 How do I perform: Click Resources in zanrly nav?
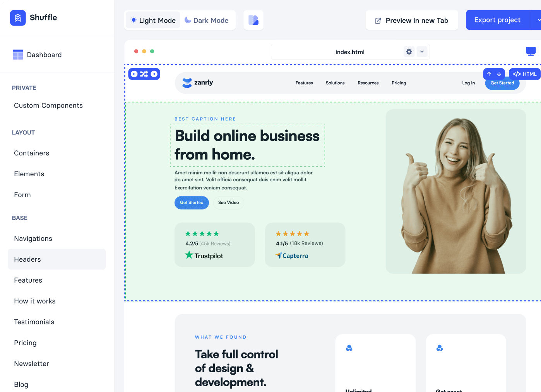coord(368,83)
